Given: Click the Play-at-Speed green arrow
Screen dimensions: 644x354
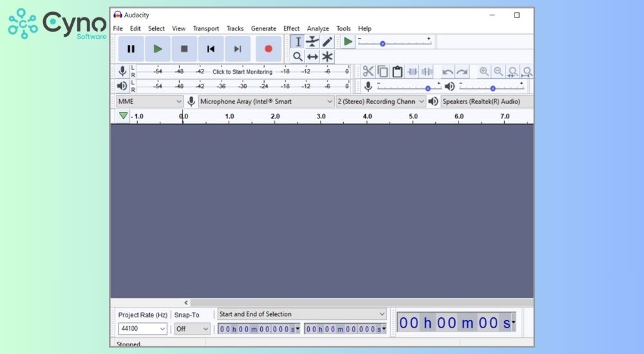Looking at the screenshot, I should click(x=348, y=41).
